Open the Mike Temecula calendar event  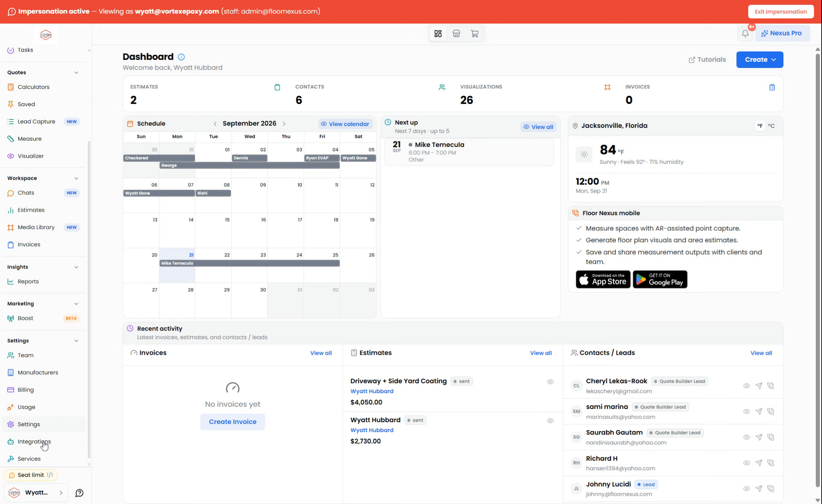[250, 263]
